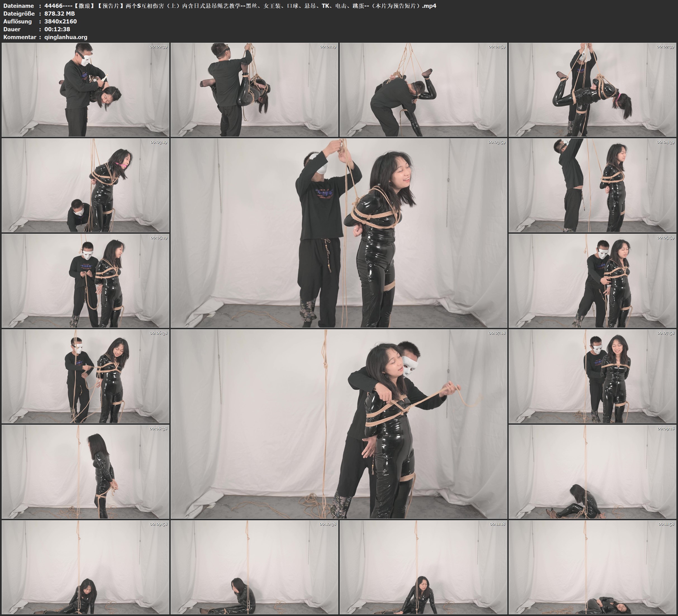
Task: Open the thumbnail timestamped 00:04:39
Action: pos(593,185)
